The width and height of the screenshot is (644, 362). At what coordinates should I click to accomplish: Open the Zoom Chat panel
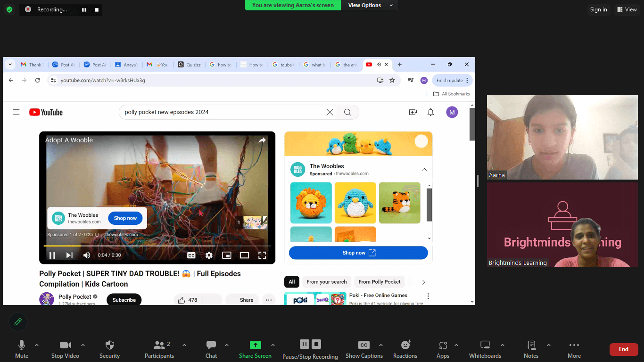[x=211, y=349]
